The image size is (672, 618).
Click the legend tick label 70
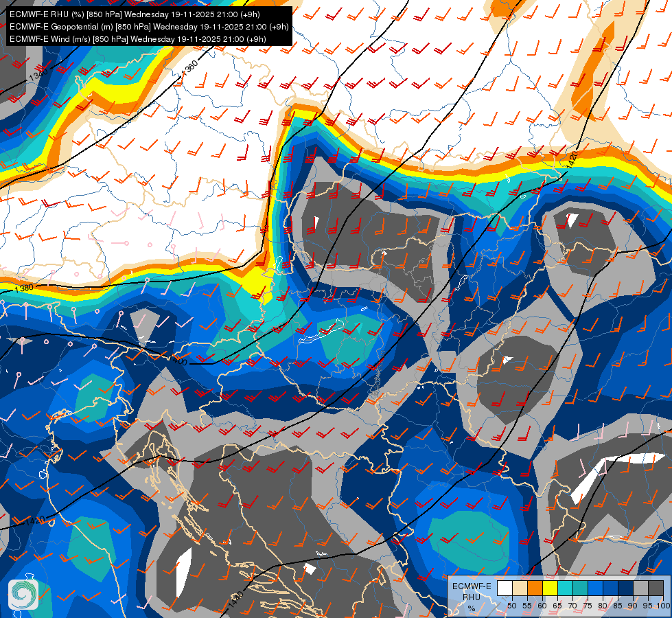click(x=572, y=606)
